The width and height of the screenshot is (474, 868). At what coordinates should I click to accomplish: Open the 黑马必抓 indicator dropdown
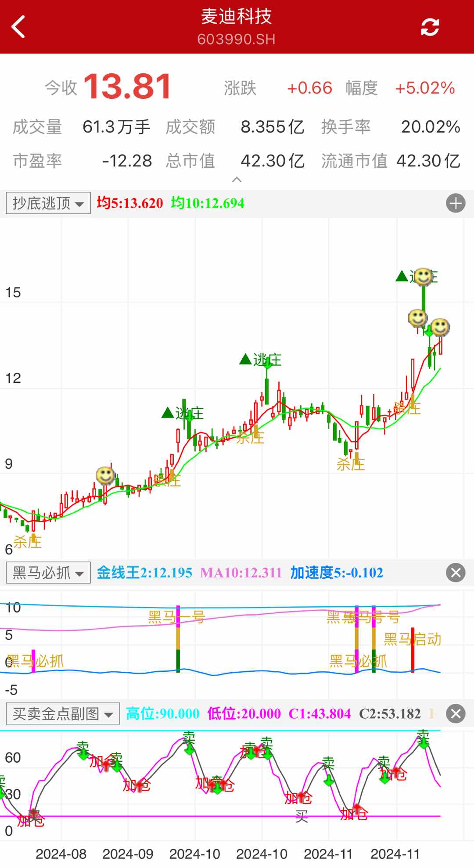48,573
